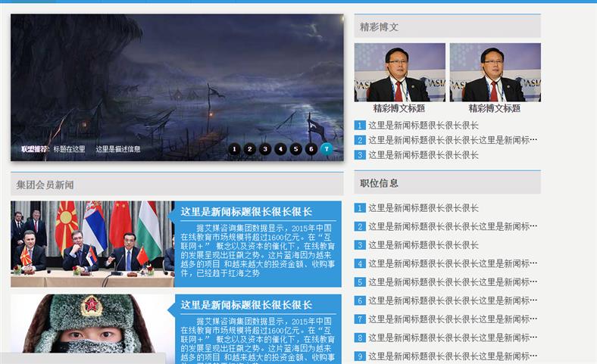Image resolution: width=597 pixels, height=364 pixels.
Task: Click number 1 badge in 职位信息 list
Action: [x=360, y=208]
